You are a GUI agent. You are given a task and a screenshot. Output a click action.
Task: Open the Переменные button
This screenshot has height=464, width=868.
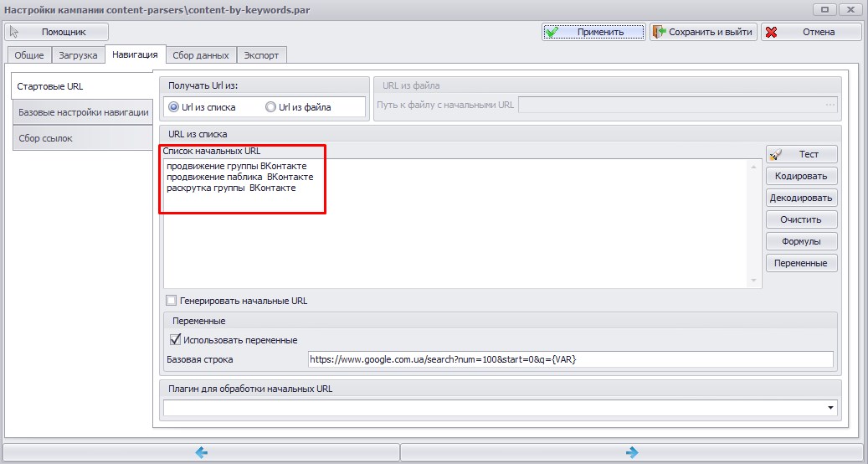click(x=801, y=263)
